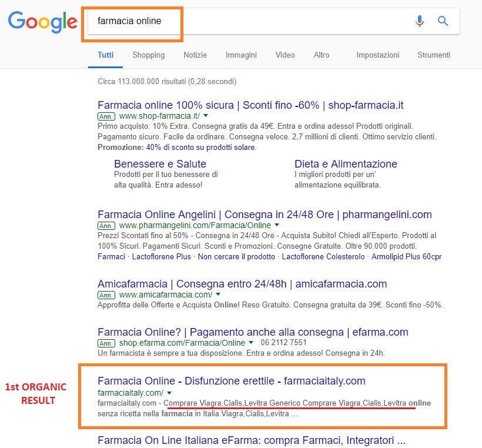Open the 'Benessere e Salute' sitelink
Screen dimensions: 482x448
(x=160, y=164)
